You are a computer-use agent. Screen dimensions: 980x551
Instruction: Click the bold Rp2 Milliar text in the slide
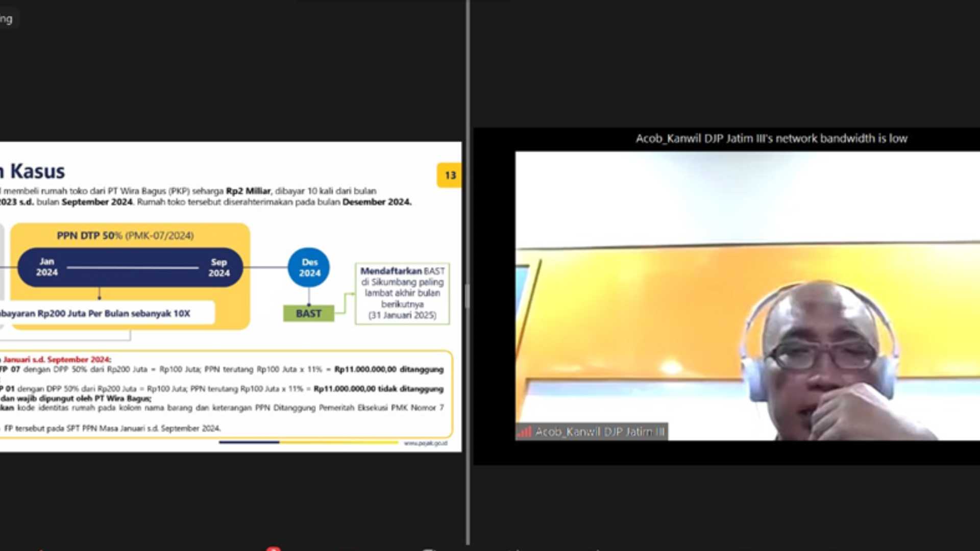click(248, 191)
